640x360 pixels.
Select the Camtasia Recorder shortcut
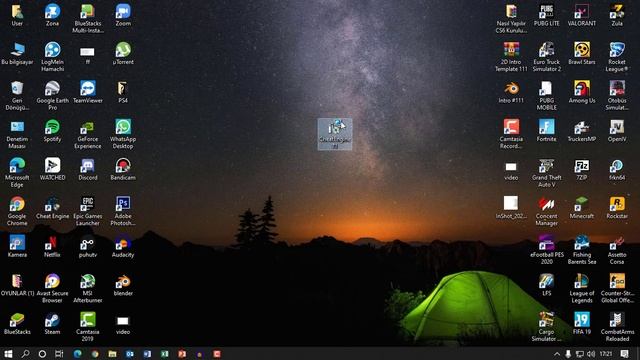point(511,134)
